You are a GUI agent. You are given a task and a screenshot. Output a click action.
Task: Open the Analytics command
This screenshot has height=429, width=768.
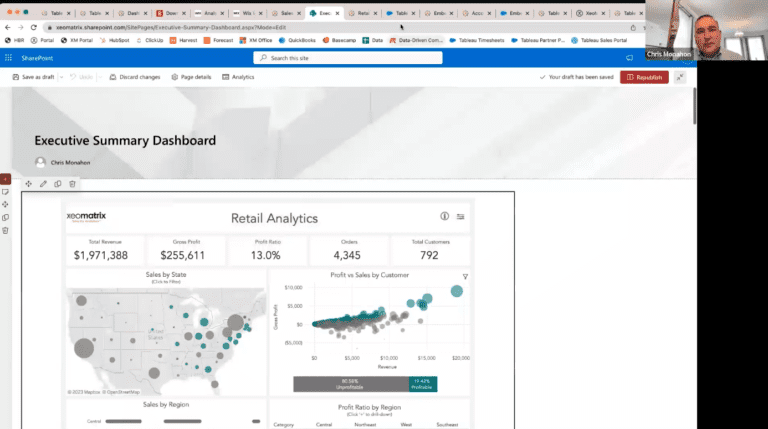tap(238, 77)
